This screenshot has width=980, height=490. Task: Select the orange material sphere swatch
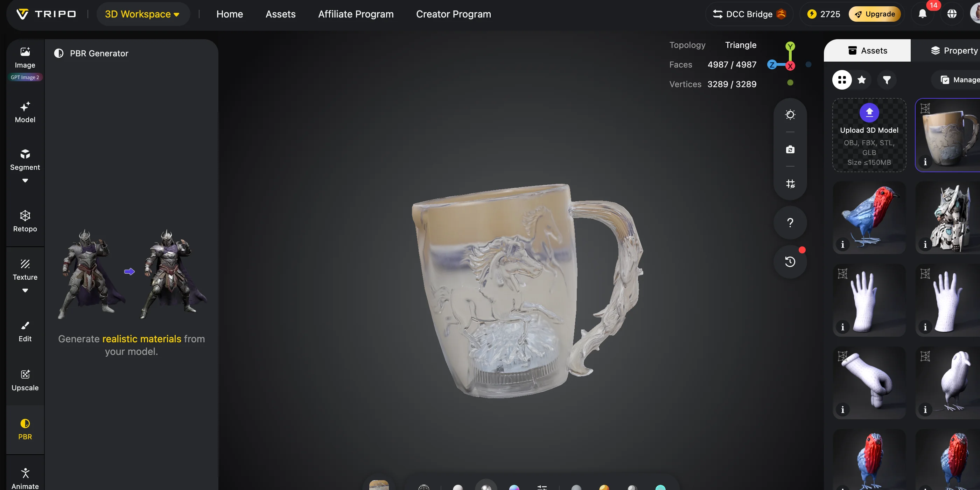pos(604,487)
